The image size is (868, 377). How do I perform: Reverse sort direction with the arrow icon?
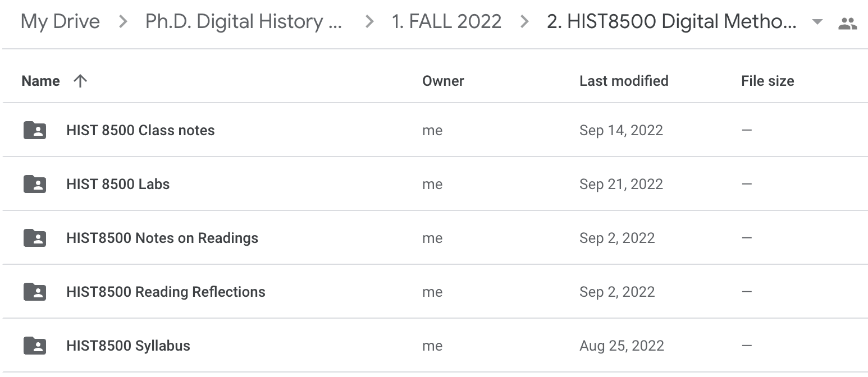pyautogui.click(x=80, y=81)
